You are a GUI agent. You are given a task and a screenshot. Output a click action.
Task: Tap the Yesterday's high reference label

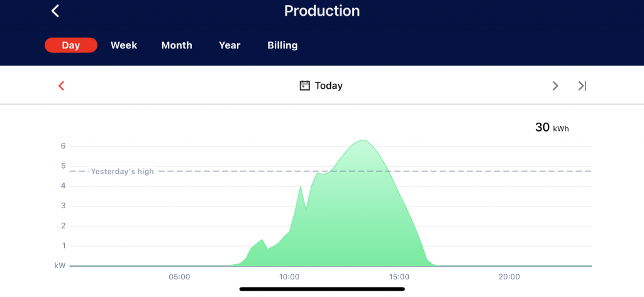[x=122, y=171]
